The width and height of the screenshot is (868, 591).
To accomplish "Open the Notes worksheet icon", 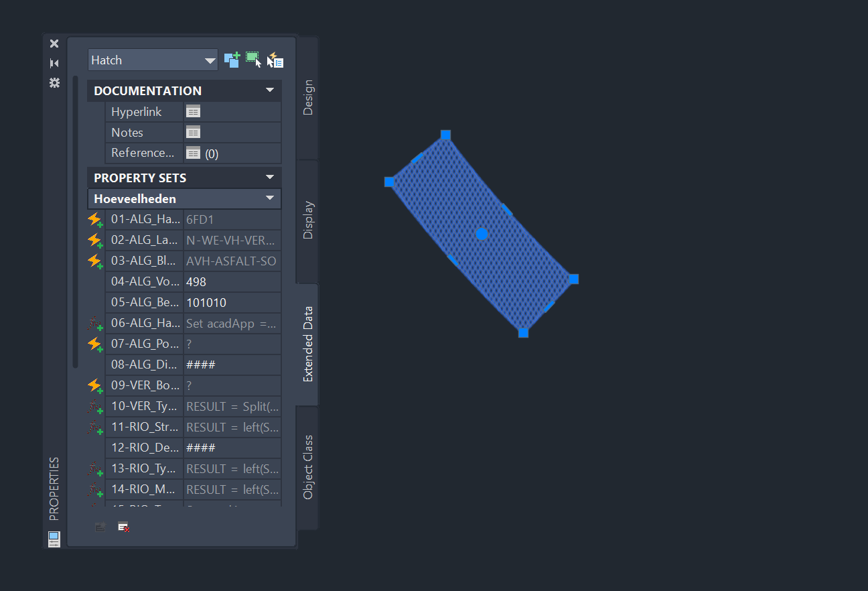I will (194, 133).
